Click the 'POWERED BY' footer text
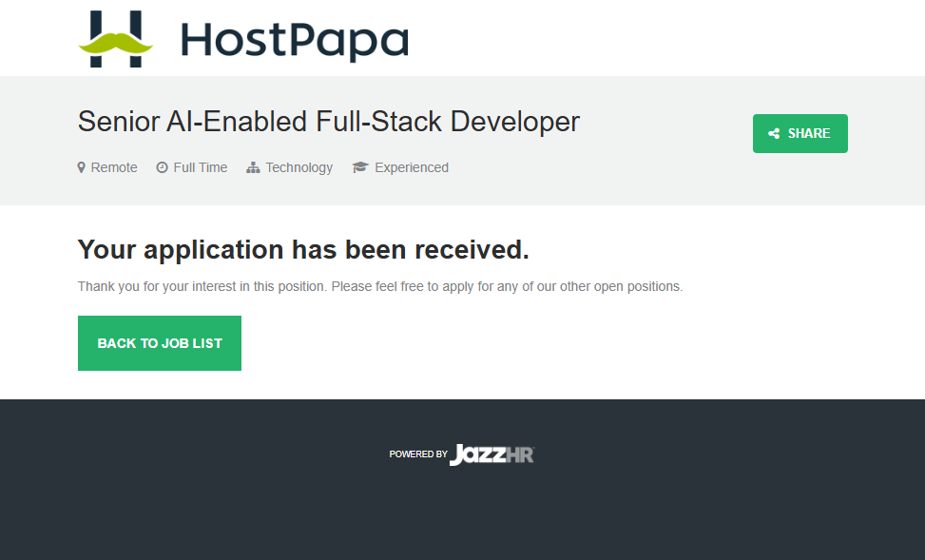925x560 pixels. point(418,454)
